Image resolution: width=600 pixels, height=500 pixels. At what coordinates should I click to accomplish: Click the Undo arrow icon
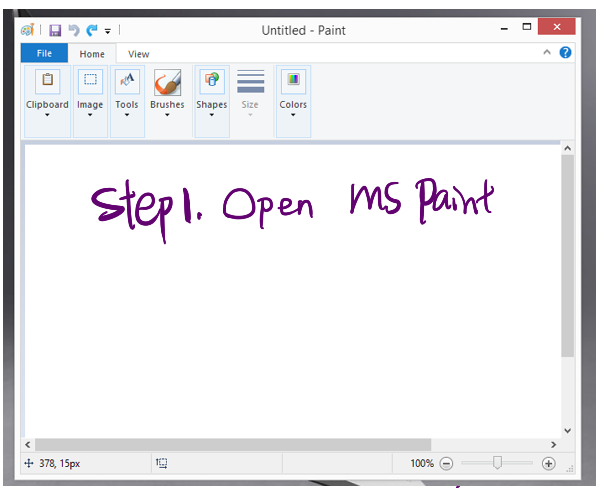pos(73,31)
